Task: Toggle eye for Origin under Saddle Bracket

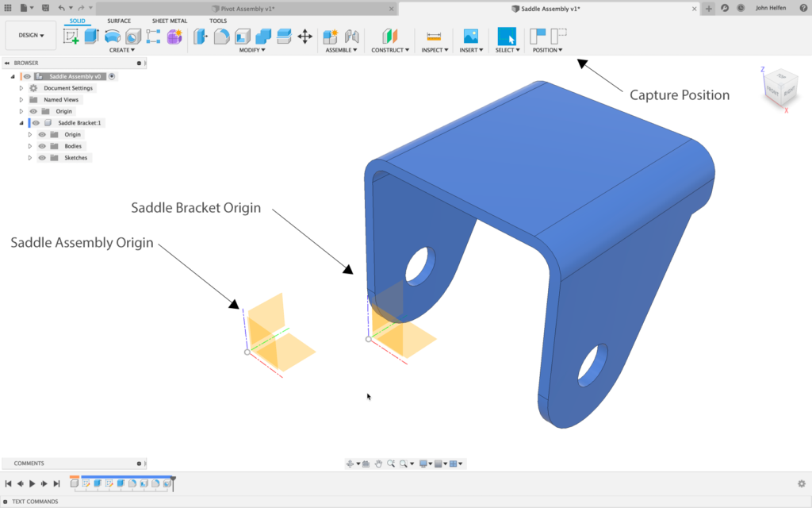Action: click(43, 135)
